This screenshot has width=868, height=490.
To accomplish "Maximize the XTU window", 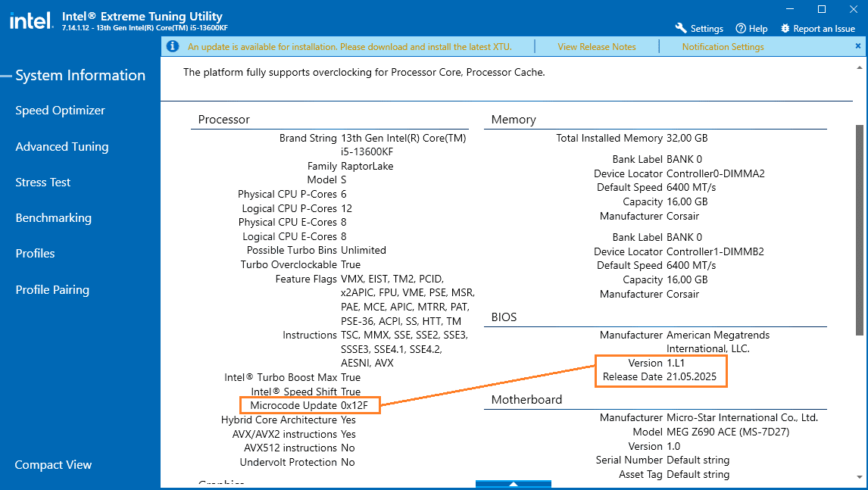I will [x=822, y=9].
